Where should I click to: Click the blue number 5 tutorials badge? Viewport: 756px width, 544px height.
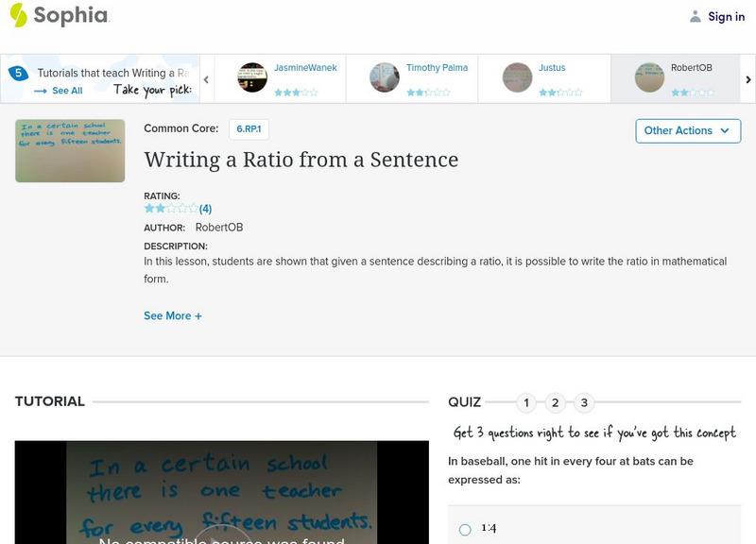coord(18,74)
